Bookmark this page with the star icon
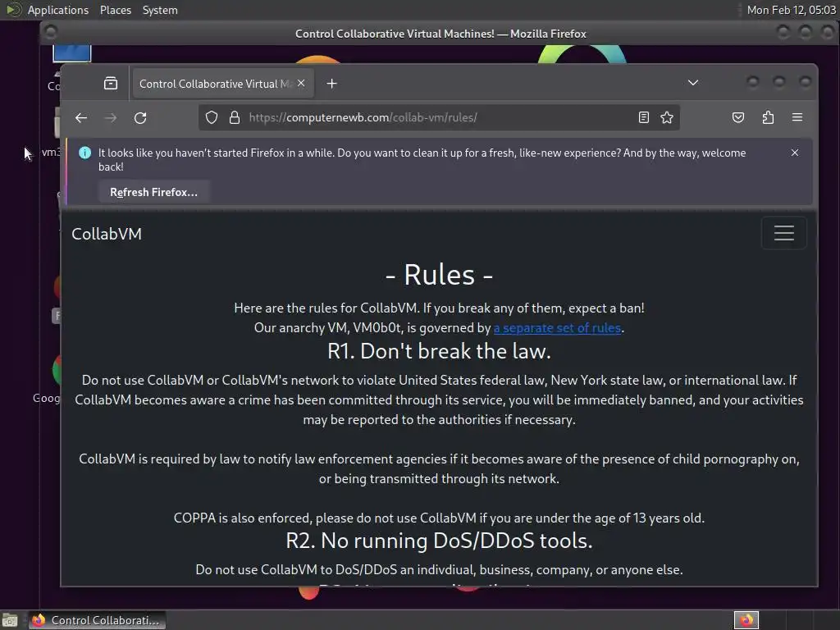840x630 pixels. [667, 117]
